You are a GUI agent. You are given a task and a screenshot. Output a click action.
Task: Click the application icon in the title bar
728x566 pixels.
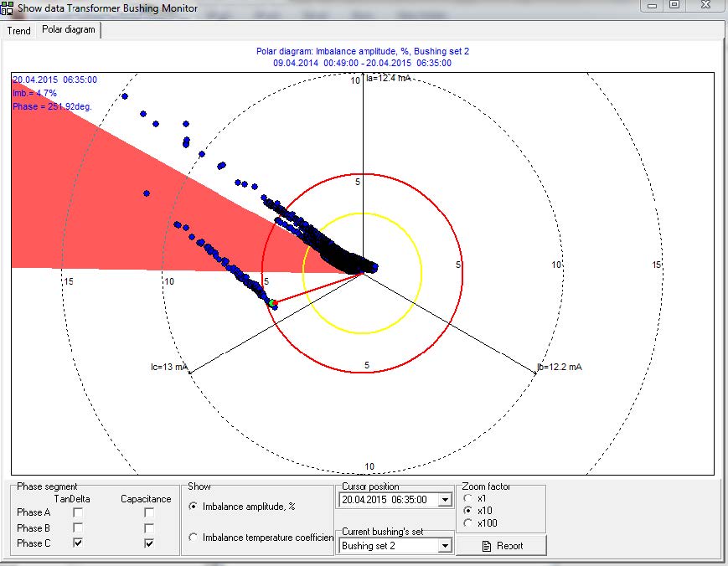click(7, 8)
